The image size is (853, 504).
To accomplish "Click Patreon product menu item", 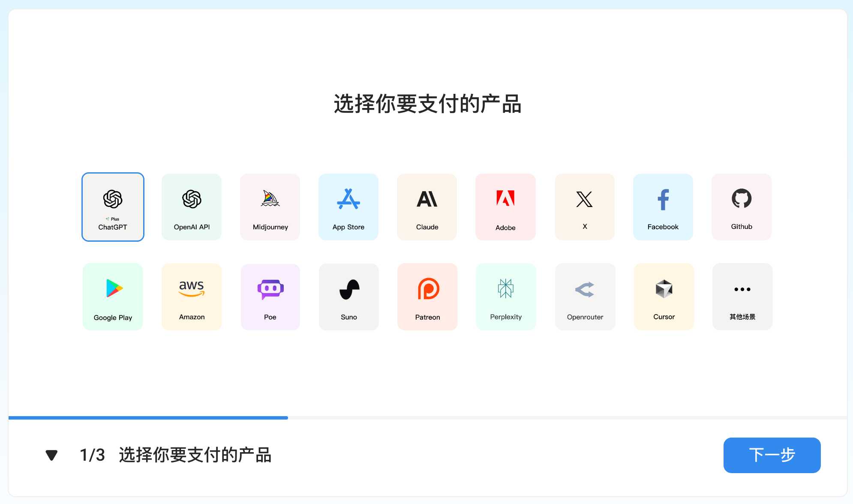I will (427, 297).
